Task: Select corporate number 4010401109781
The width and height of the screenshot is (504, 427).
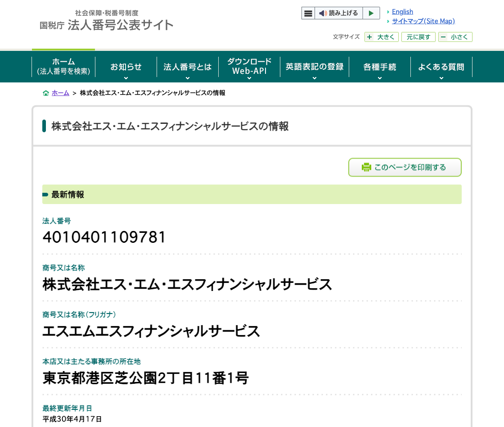Action: pos(104,237)
